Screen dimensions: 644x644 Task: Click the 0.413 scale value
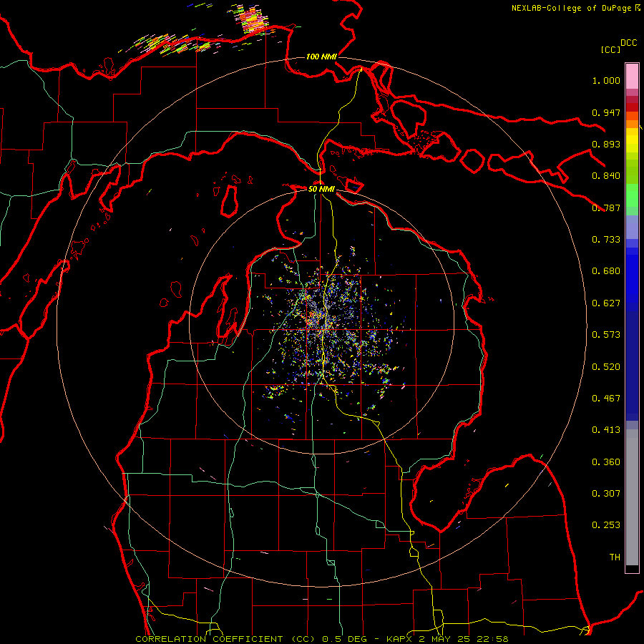point(606,430)
